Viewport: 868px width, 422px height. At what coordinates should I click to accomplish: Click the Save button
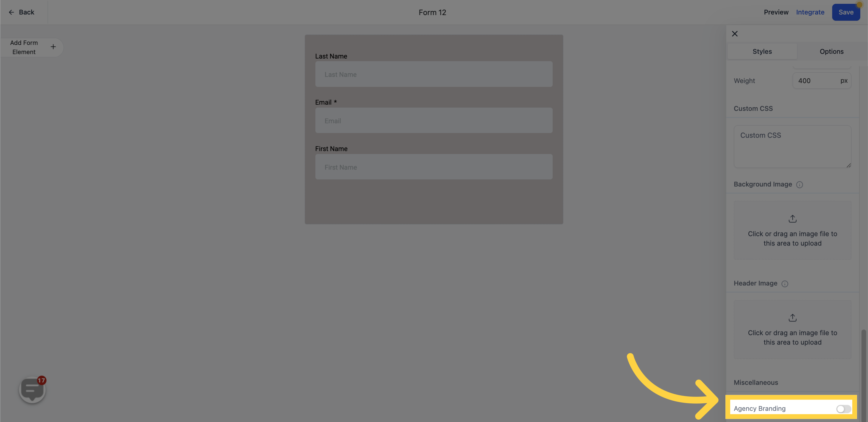(846, 12)
